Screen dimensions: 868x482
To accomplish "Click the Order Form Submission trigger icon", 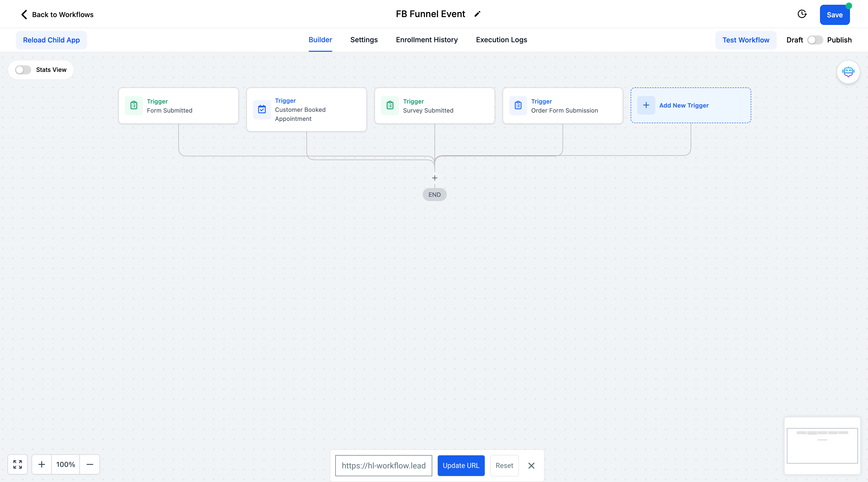I will pos(518,106).
